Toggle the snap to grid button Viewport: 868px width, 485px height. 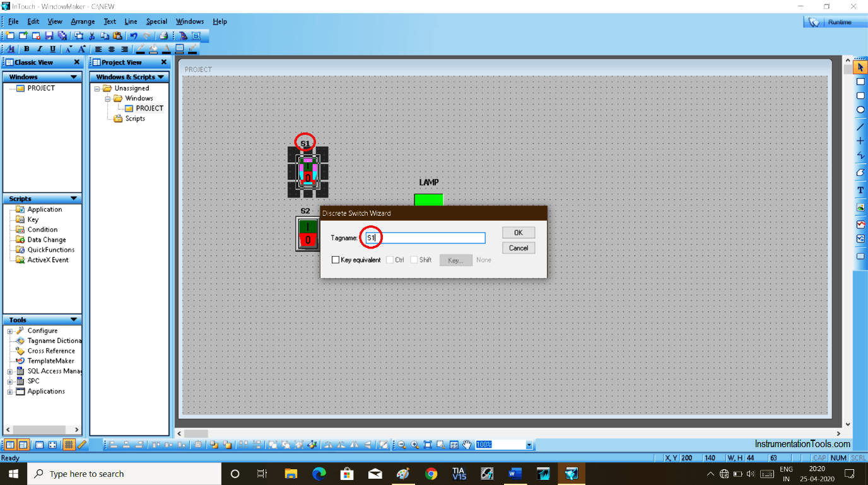pos(69,445)
